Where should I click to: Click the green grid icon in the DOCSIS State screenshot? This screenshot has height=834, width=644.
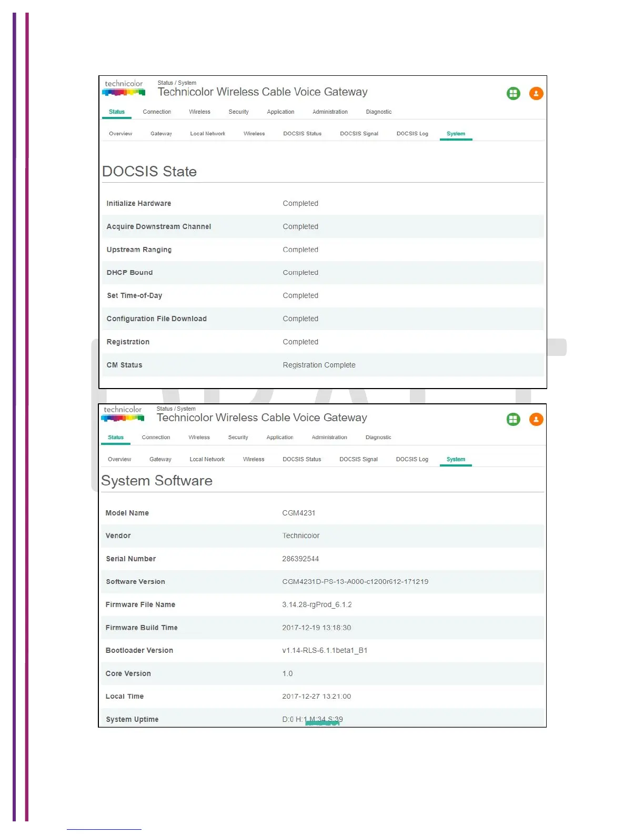tap(513, 94)
